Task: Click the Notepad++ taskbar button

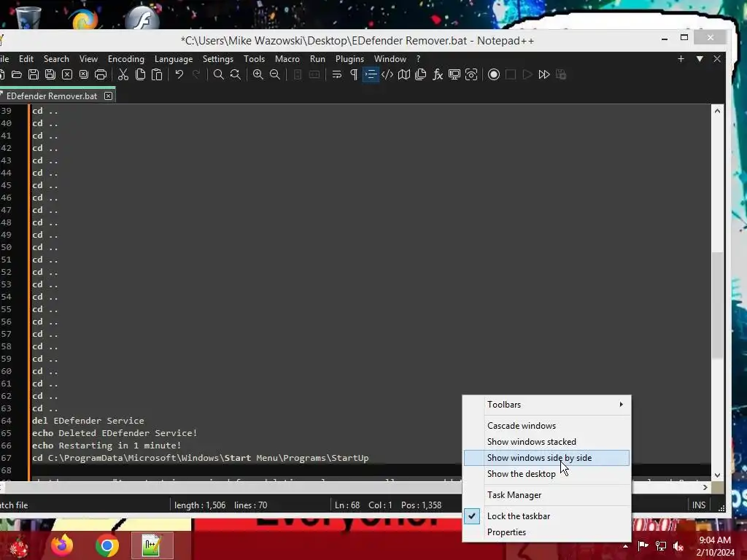Action: point(152,545)
